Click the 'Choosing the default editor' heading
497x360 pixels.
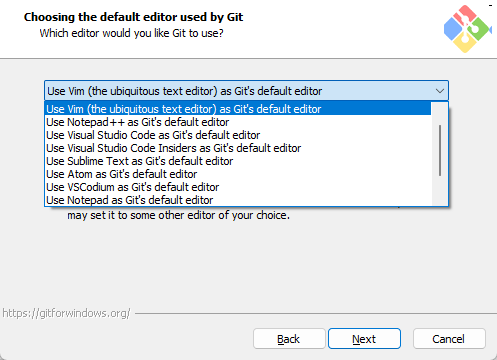133,17
